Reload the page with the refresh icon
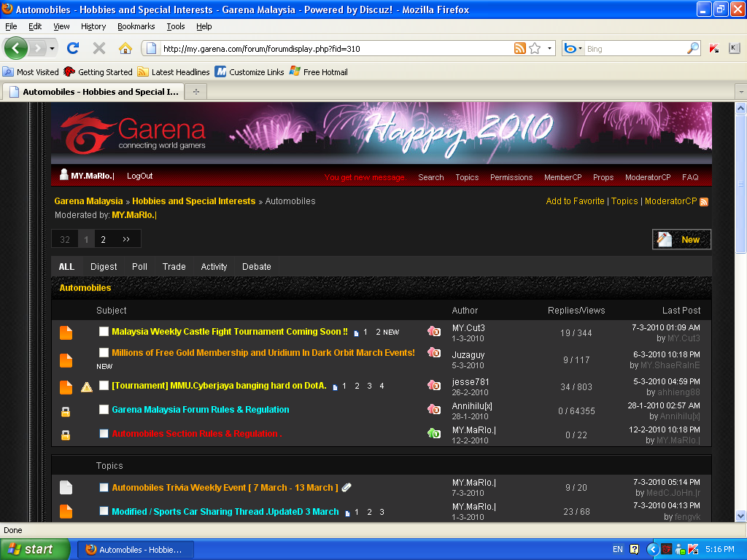The image size is (747, 560). 73,48
